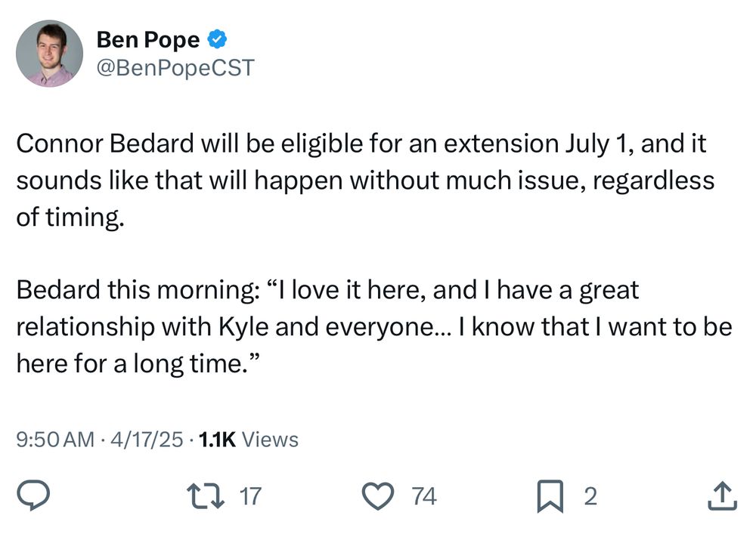Screen dimensions: 756x534
Task: Click the first paragraph about Bedard's extension
Action: [x=363, y=181]
